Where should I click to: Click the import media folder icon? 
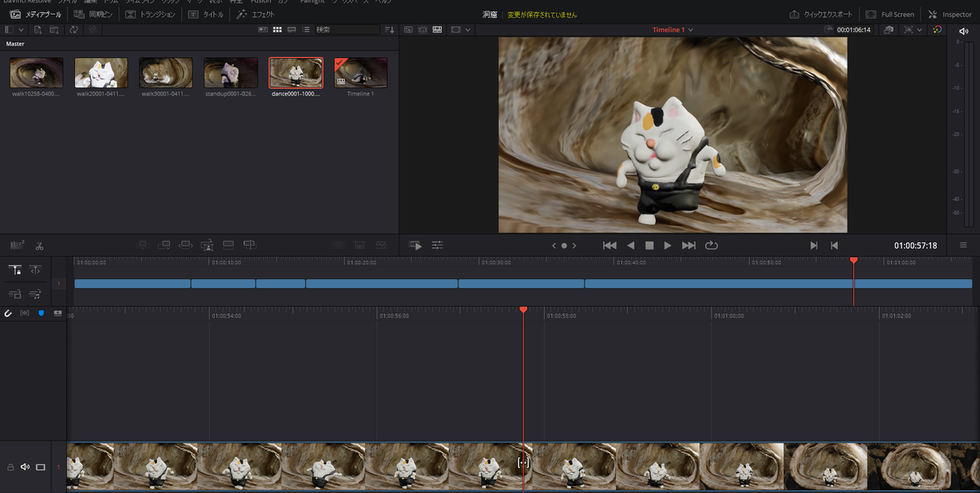[55, 29]
